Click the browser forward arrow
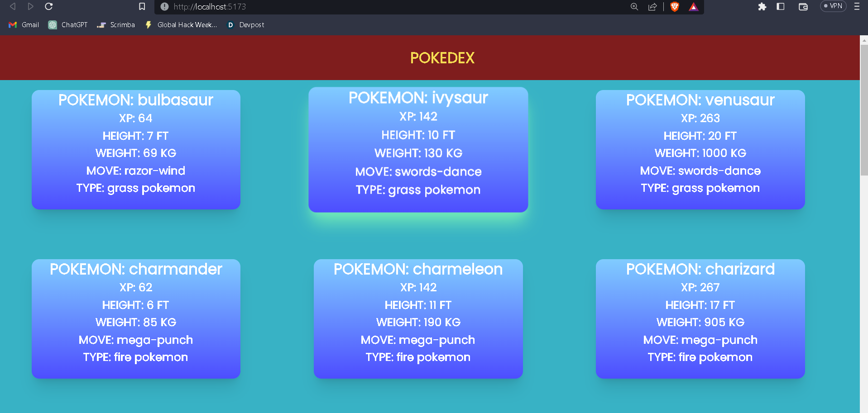This screenshot has width=868, height=413. click(30, 6)
